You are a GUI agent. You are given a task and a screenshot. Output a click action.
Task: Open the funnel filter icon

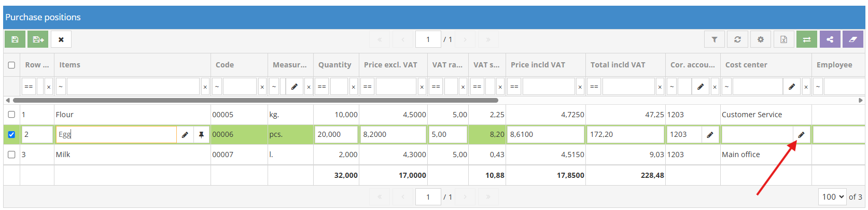point(715,39)
